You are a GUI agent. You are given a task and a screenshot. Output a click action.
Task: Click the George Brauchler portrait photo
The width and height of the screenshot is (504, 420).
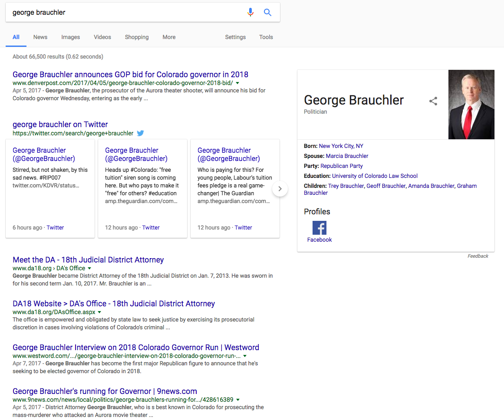pyautogui.click(x=471, y=105)
